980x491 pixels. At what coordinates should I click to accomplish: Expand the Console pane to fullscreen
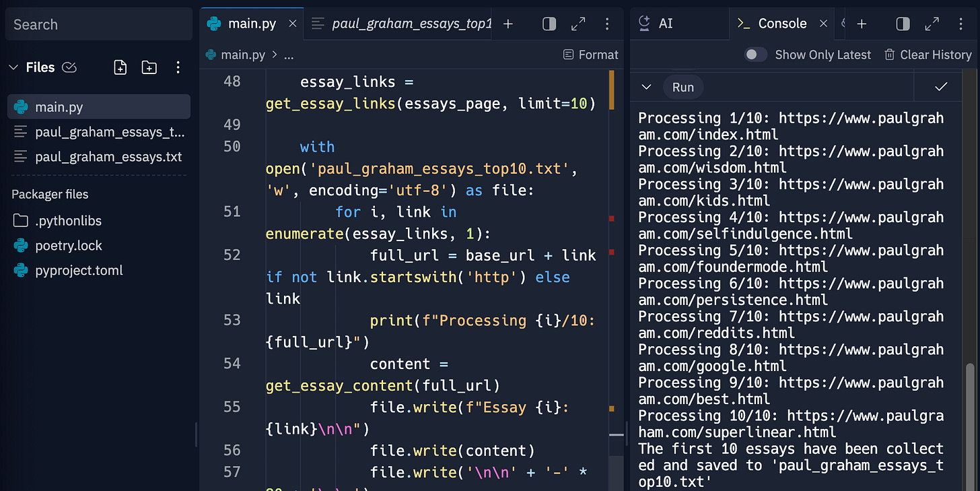(x=932, y=24)
